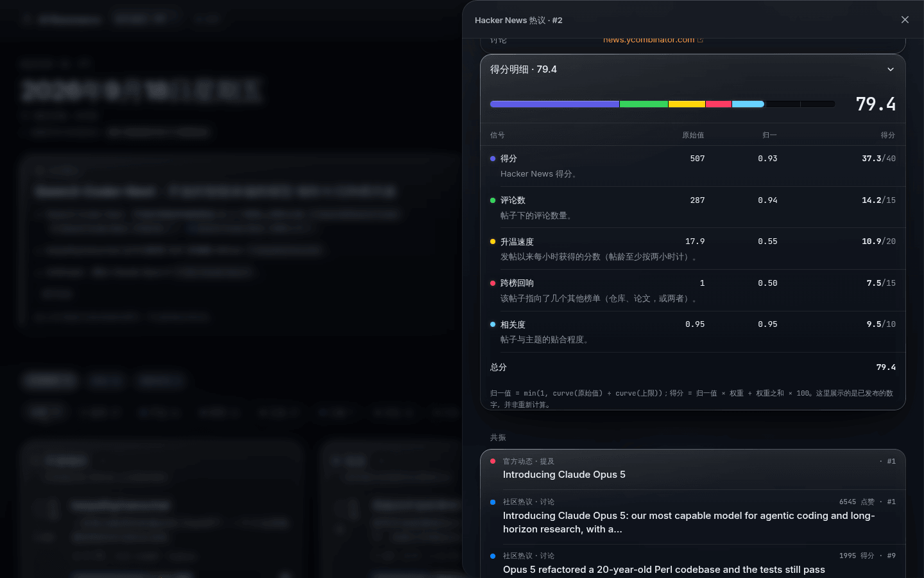Select the 跨榜回响 signal row label
The image size is (924, 578).
coord(517,283)
